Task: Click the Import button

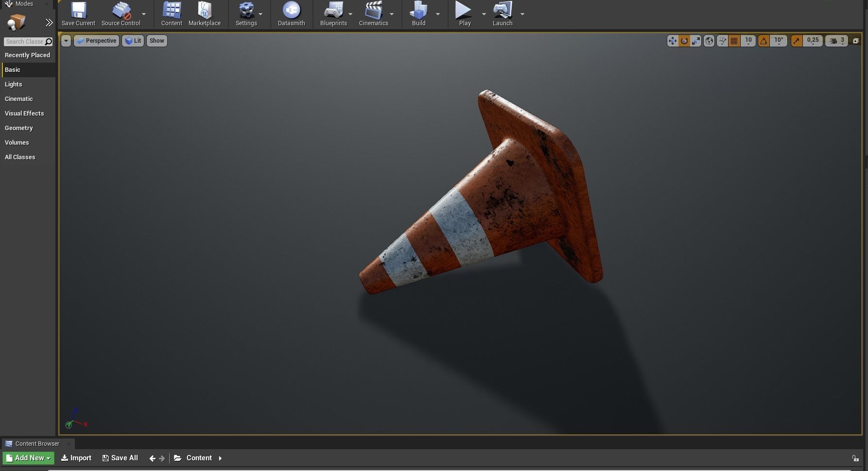Action: 76,458
